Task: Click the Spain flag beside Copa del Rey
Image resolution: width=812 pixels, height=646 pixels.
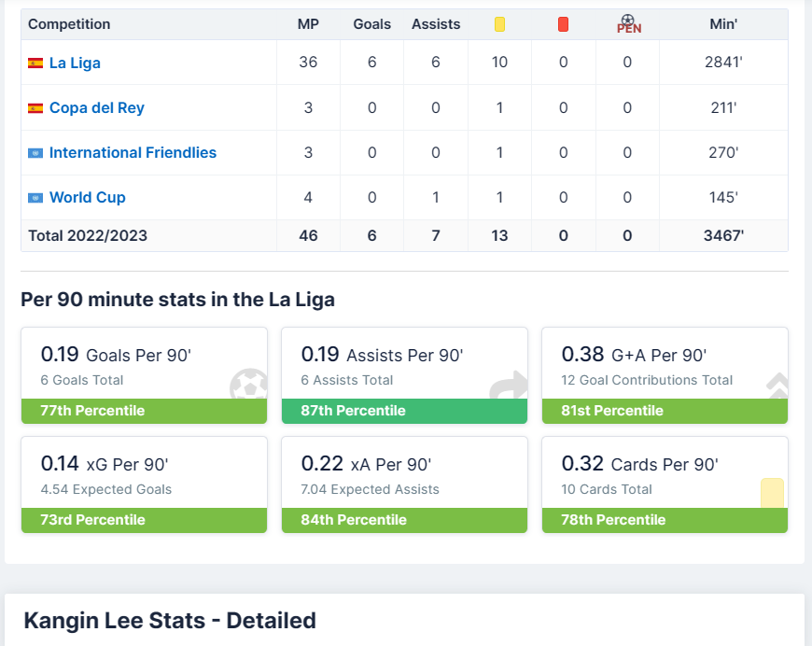Action: pyautogui.click(x=35, y=108)
